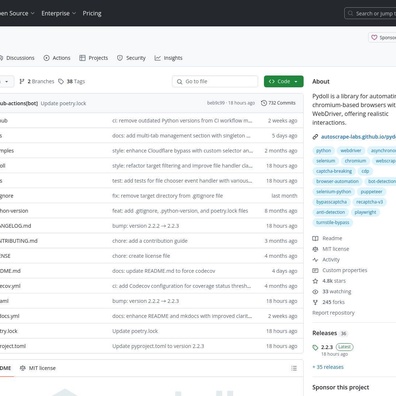Image resolution: width=396 pixels, height=396 pixels.
Task: Click the clock icon beside Commits
Action: point(264,103)
